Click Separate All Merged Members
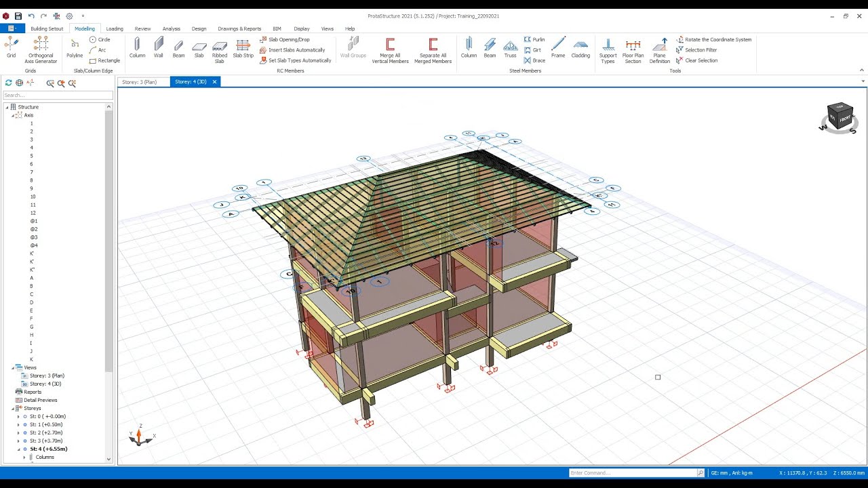Screen dimensions: 868x488 point(433,50)
